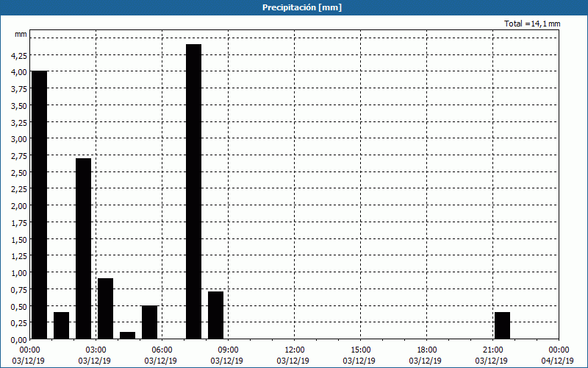Select the '03:00' x-axis time label
This screenshot has height=368, width=588.
96,350
